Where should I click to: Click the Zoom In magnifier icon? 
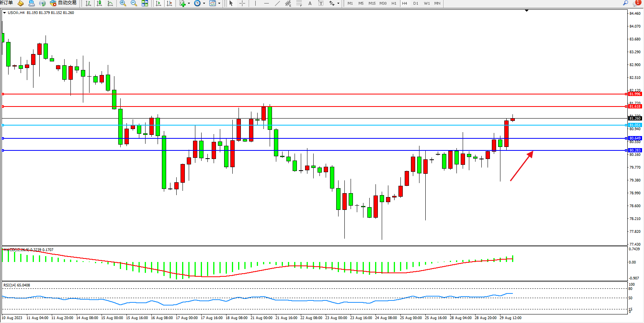pos(123,3)
